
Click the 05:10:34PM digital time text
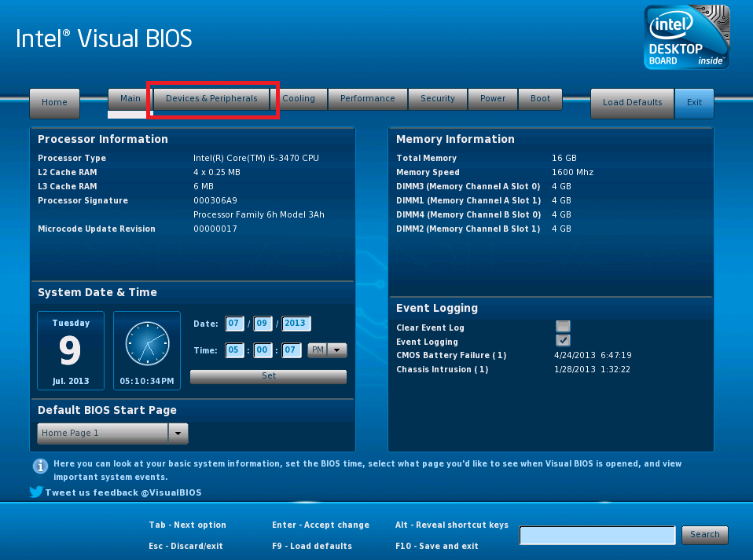coord(147,381)
